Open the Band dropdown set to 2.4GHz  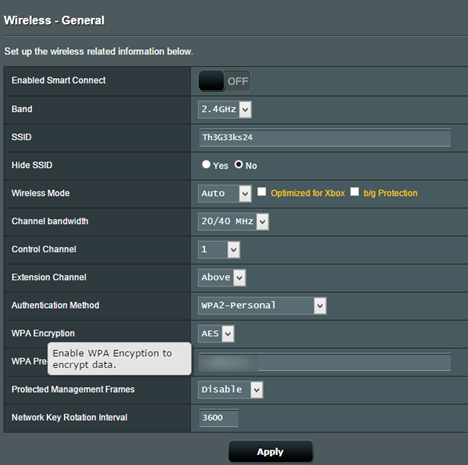point(225,109)
